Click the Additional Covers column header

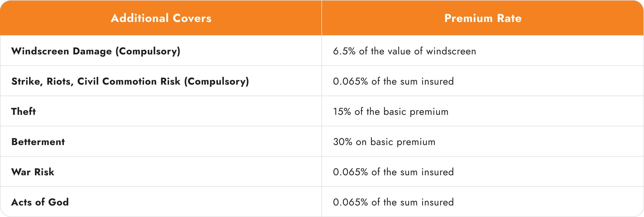point(161,18)
